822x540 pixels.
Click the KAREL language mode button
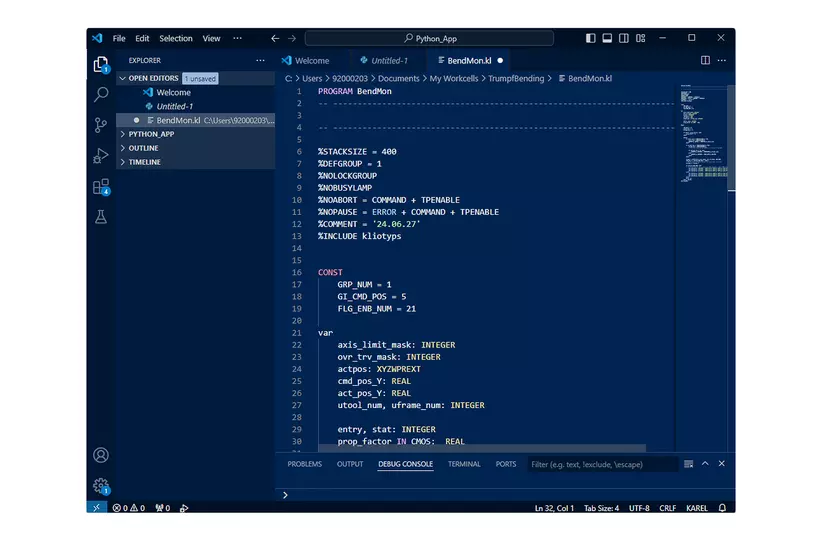[697, 508]
